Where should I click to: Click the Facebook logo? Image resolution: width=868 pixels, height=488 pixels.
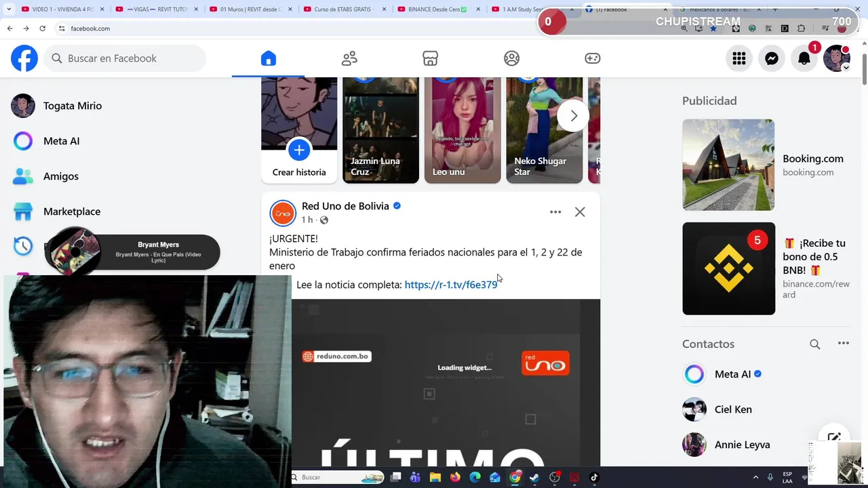[24, 58]
